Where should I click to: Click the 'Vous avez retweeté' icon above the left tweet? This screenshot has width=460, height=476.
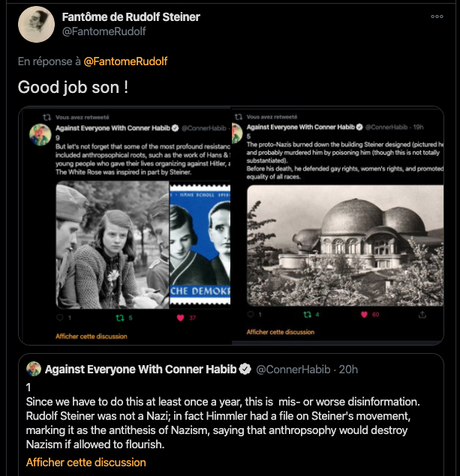pyautogui.click(x=47, y=117)
